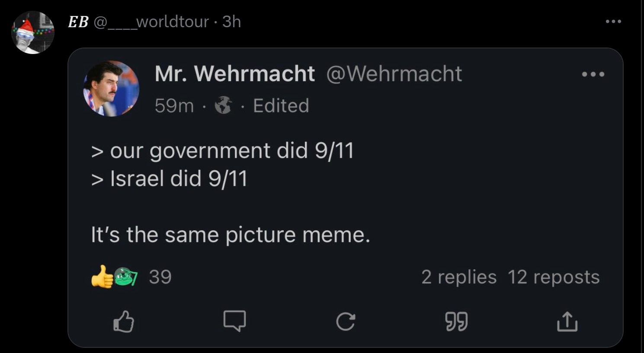Image resolution: width=644 pixels, height=353 pixels.
Task: Click the globe public visibility icon
Action: [223, 105]
